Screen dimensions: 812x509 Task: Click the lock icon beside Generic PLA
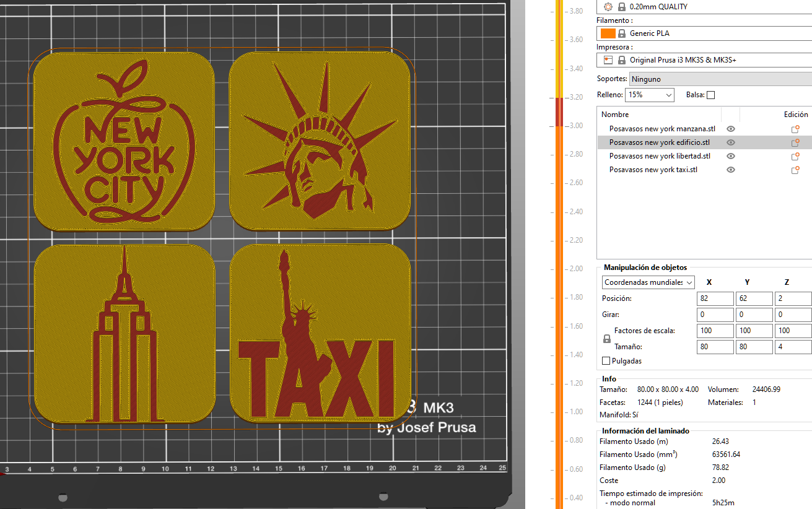coord(622,33)
